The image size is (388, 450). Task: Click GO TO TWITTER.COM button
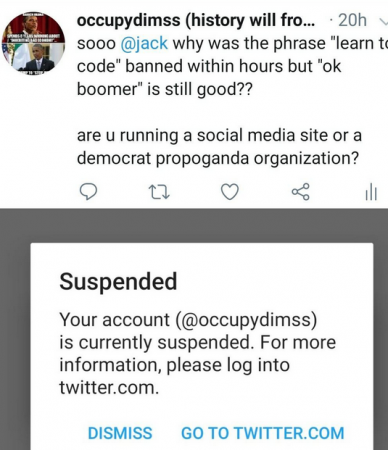[x=263, y=433]
